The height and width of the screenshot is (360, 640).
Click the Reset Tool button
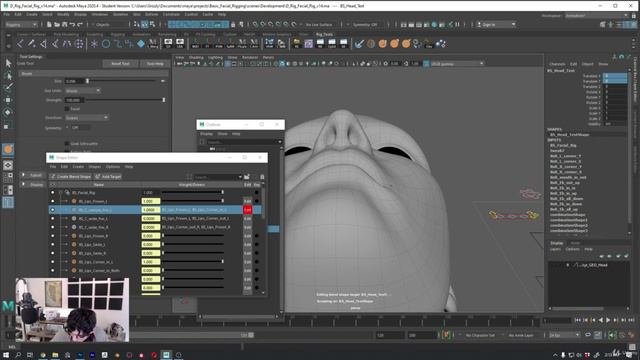[x=120, y=64]
